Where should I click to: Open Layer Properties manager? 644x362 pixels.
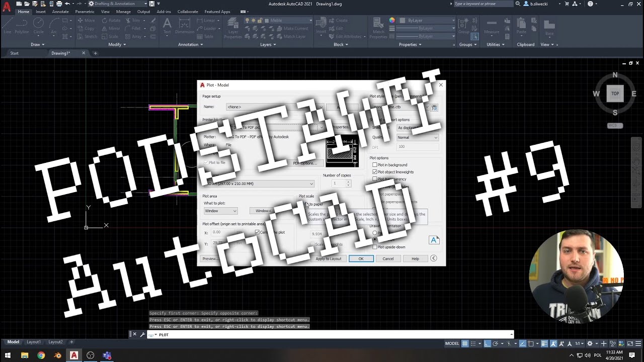[x=233, y=28]
